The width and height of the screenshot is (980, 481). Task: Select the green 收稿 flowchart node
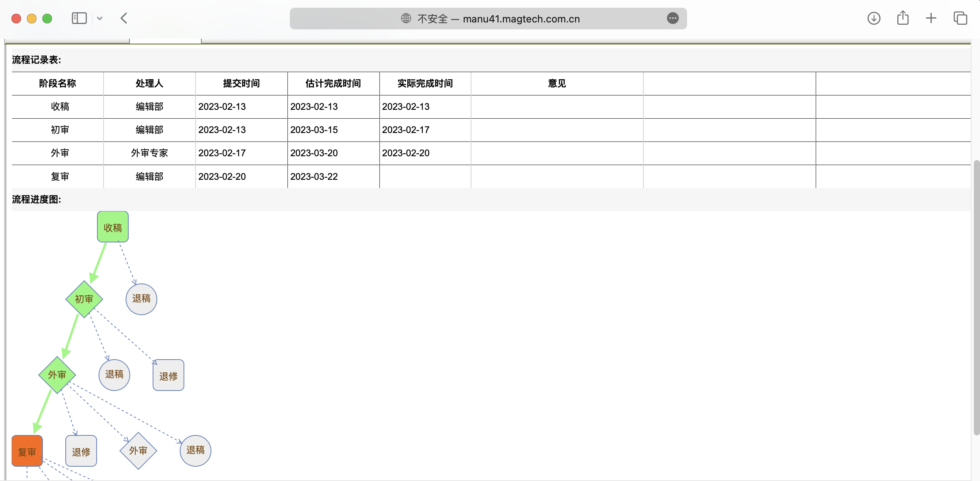pyautogui.click(x=113, y=227)
